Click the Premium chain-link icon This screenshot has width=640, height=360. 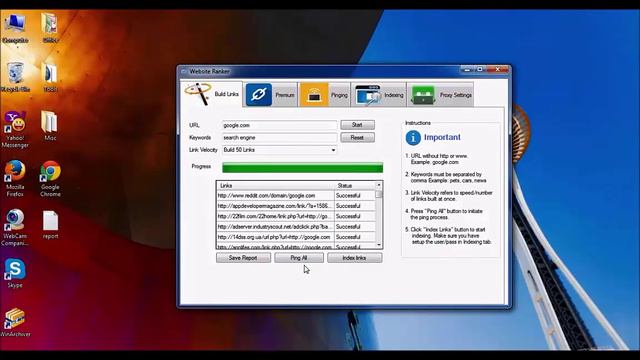pyautogui.click(x=259, y=95)
